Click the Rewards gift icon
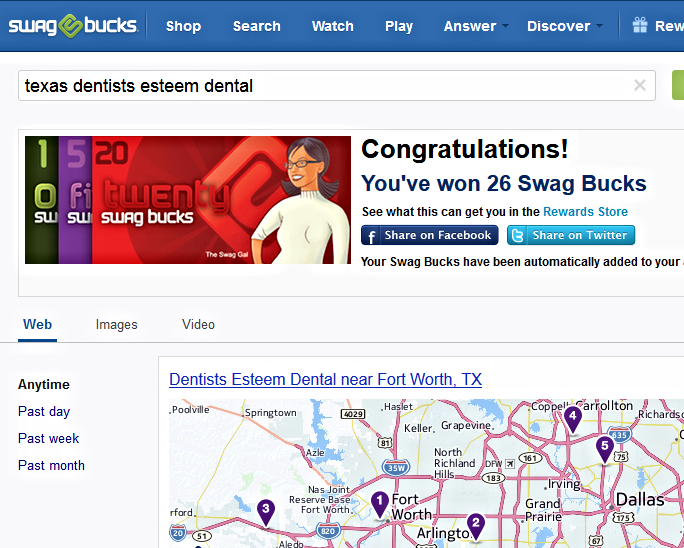 (x=640, y=25)
